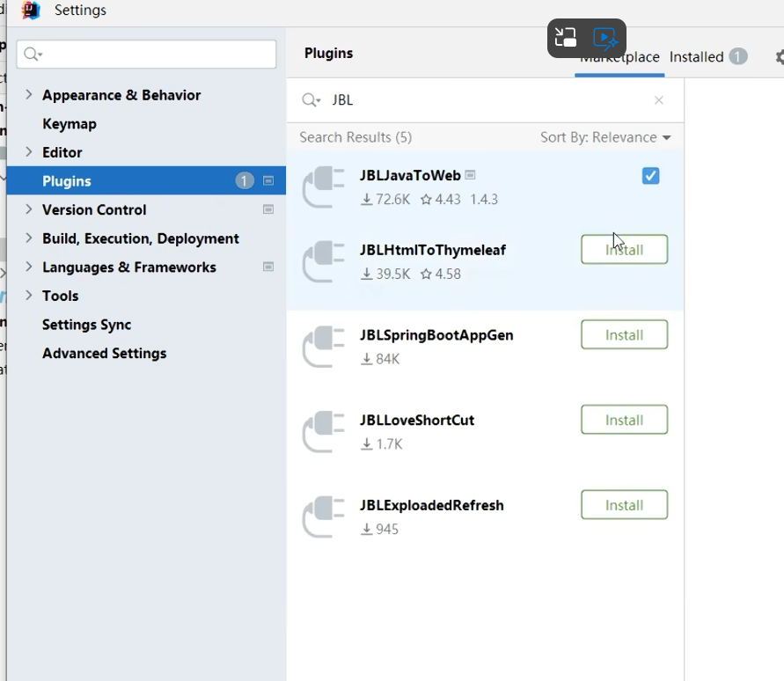Screen dimensions: 784x681
Task: Expand the Editor settings node
Action: [x=28, y=152]
